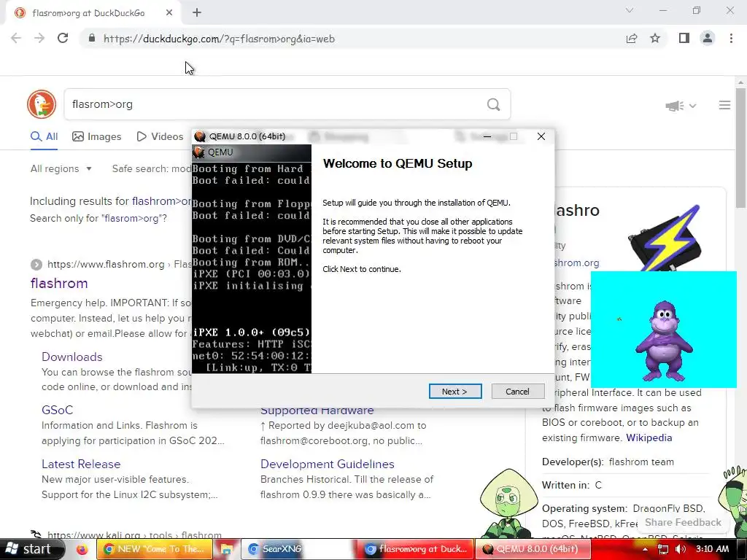Switch to NEW "Come To The..." taskbar item
This screenshot has height=560, width=747.
pos(154,549)
